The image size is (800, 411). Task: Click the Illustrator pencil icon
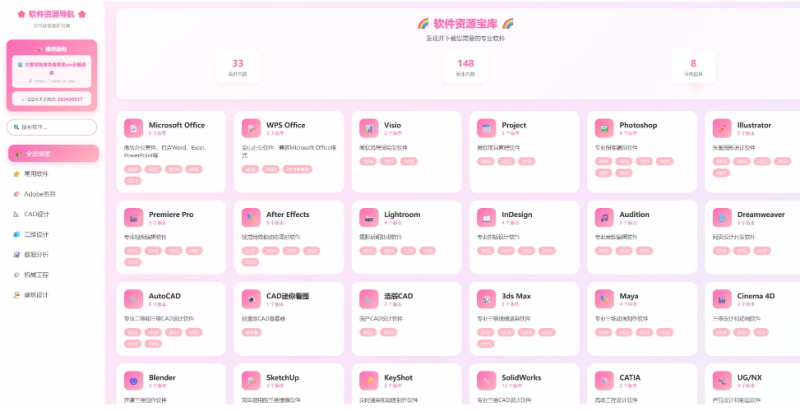pyautogui.click(x=722, y=128)
